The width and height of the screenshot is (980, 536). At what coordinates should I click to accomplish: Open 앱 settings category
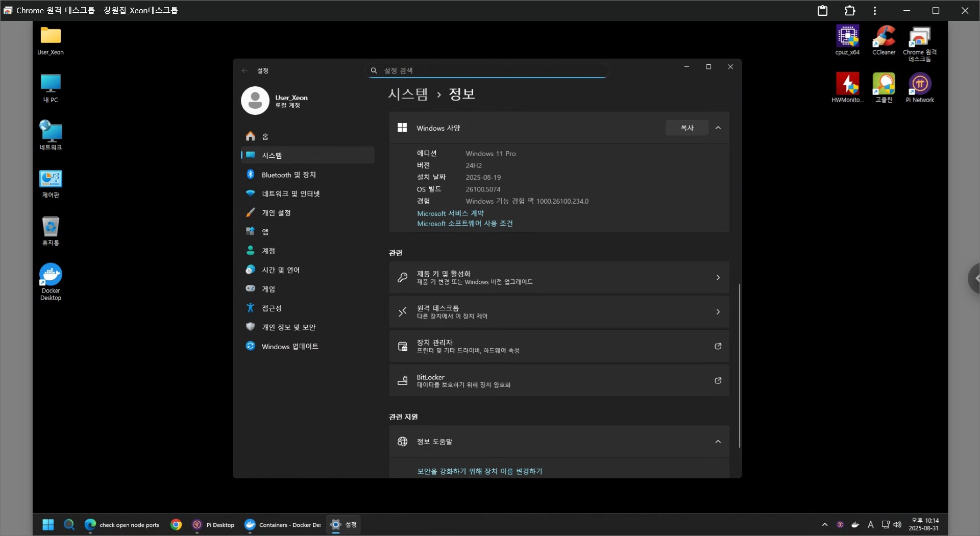tap(307, 232)
